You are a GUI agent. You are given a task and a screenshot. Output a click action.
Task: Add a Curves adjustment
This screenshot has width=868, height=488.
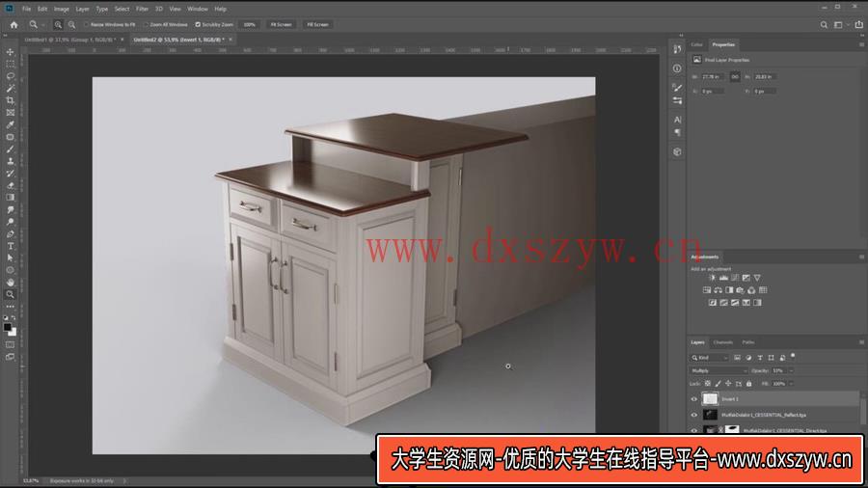click(735, 278)
